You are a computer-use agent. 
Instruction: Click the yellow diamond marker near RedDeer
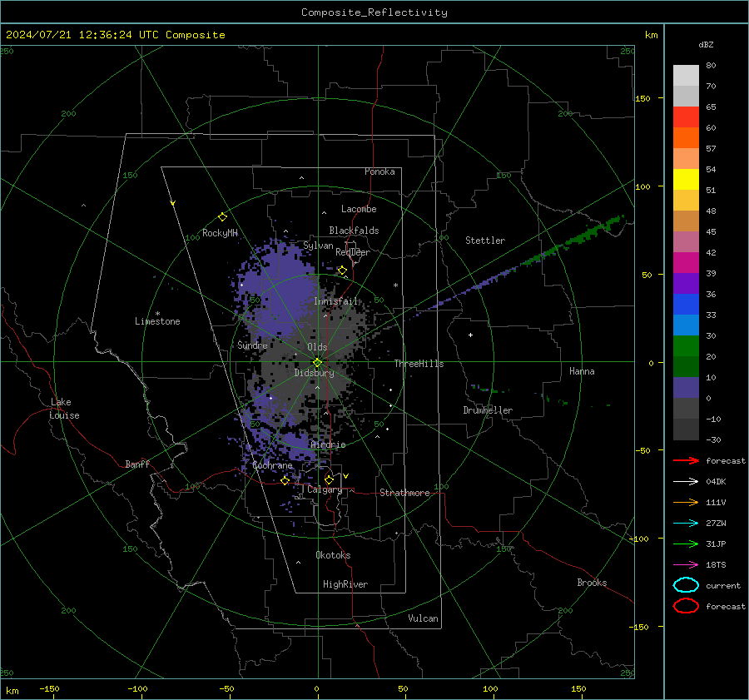coord(342,271)
